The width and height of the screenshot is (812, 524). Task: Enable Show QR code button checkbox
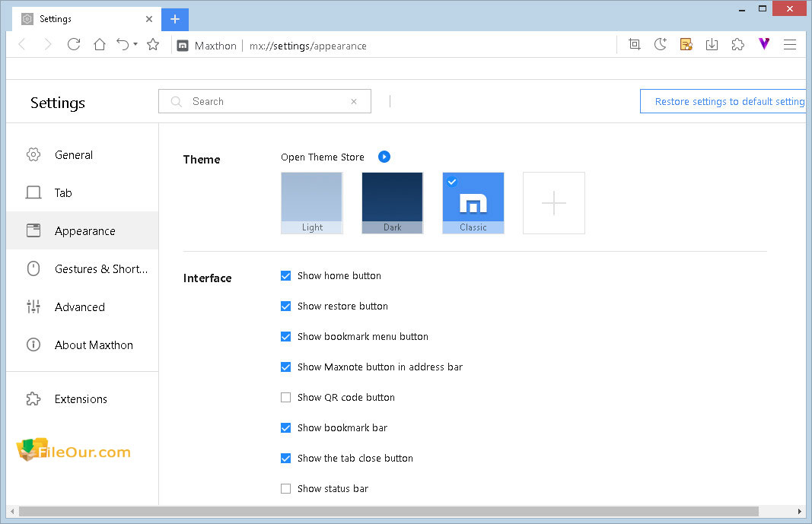[x=286, y=397]
